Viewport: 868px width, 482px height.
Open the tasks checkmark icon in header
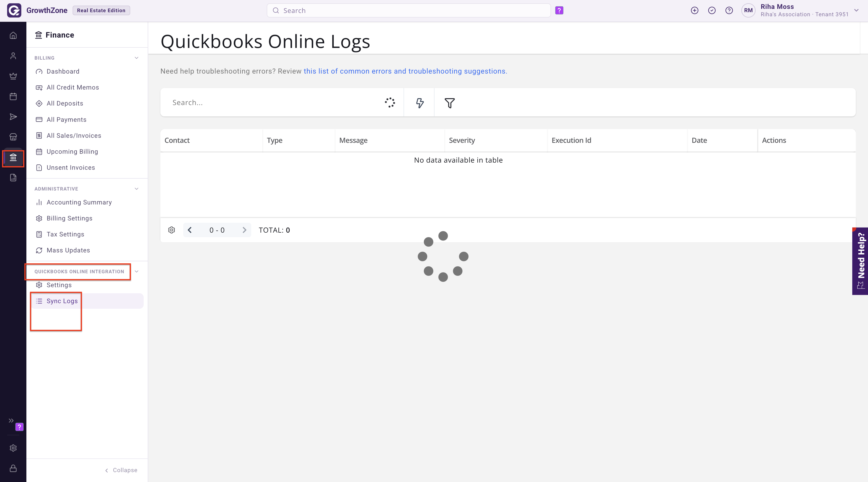(x=712, y=10)
